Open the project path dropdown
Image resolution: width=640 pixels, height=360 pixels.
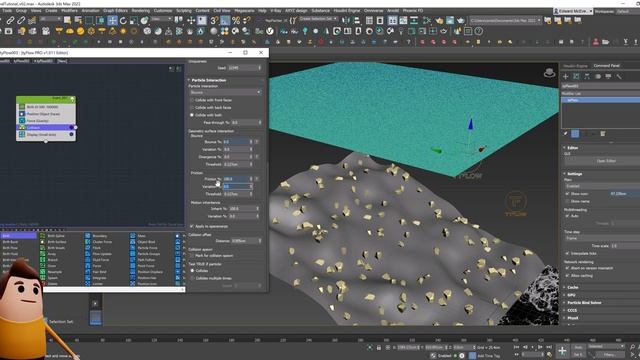(505, 20)
